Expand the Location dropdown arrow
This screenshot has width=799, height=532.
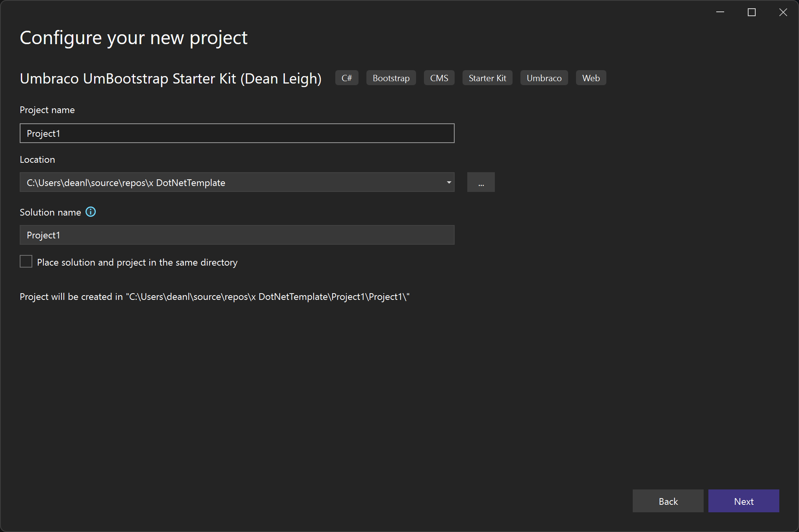449,182
